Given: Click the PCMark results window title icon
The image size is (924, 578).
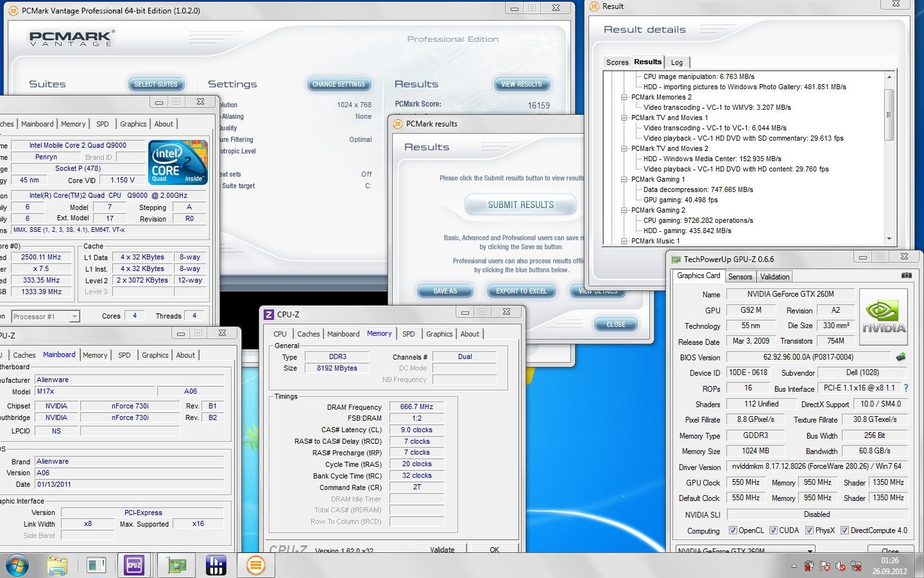Looking at the screenshot, I should (397, 124).
